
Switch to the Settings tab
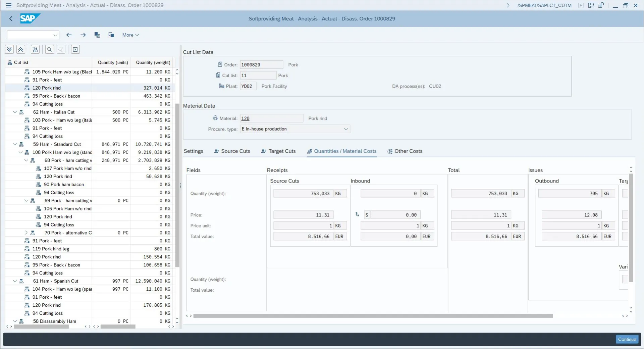tap(194, 151)
